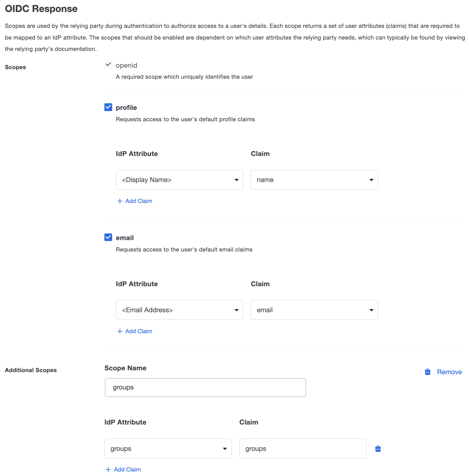
Task: Click the plus icon for Add Claim under profile
Action: [120, 201]
